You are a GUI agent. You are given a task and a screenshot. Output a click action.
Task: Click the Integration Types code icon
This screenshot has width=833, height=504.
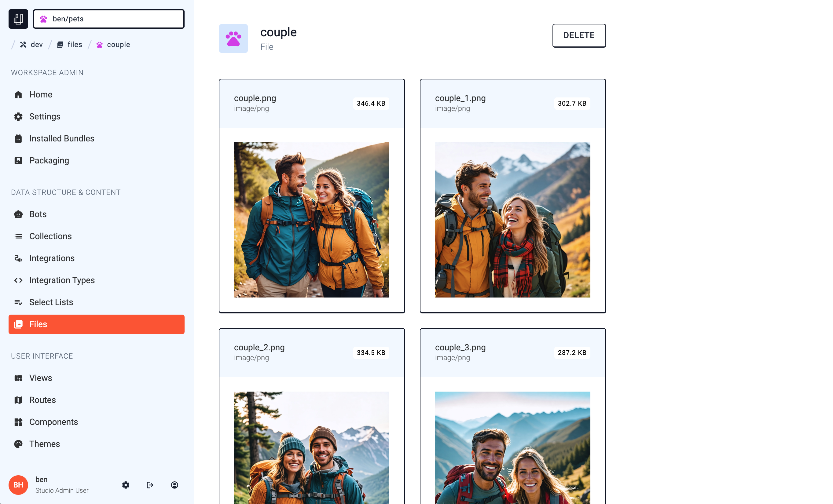click(18, 280)
